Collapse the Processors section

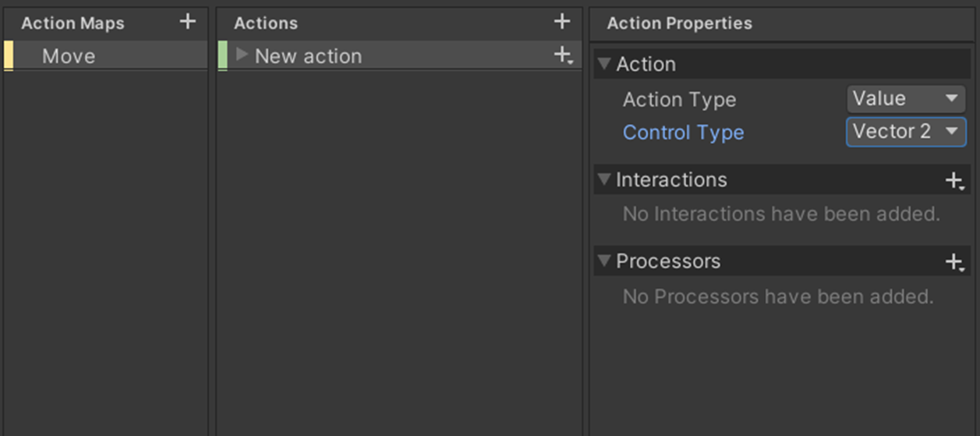click(604, 261)
